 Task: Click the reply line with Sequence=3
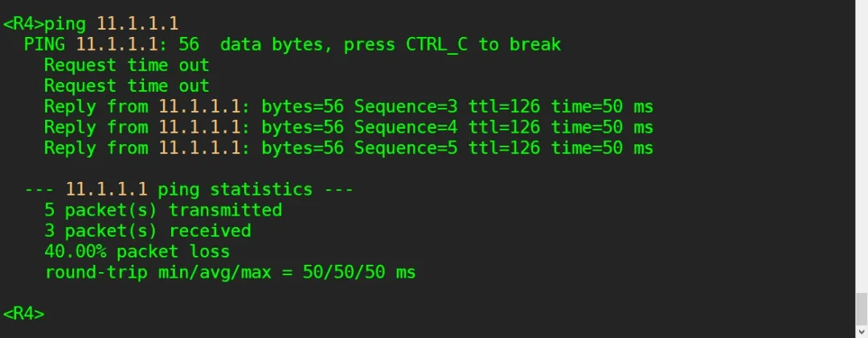pyautogui.click(x=348, y=107)
